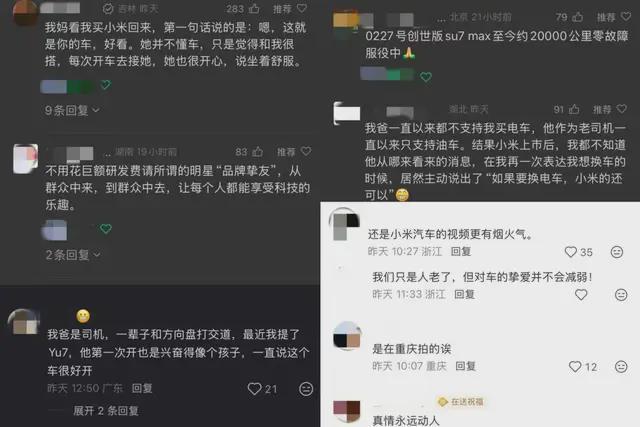
Task: Like the comment with 283 thumbs up
Action: pos(254,8)
